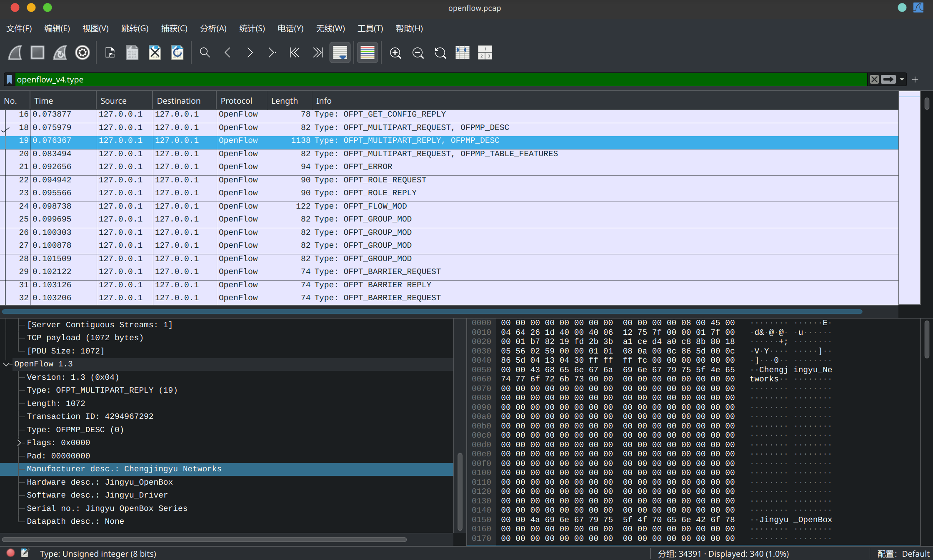Click the packet list horizontal scrollbar
Image resolution: width=933 pixels, height=560 pixels.
coord(432,311)
